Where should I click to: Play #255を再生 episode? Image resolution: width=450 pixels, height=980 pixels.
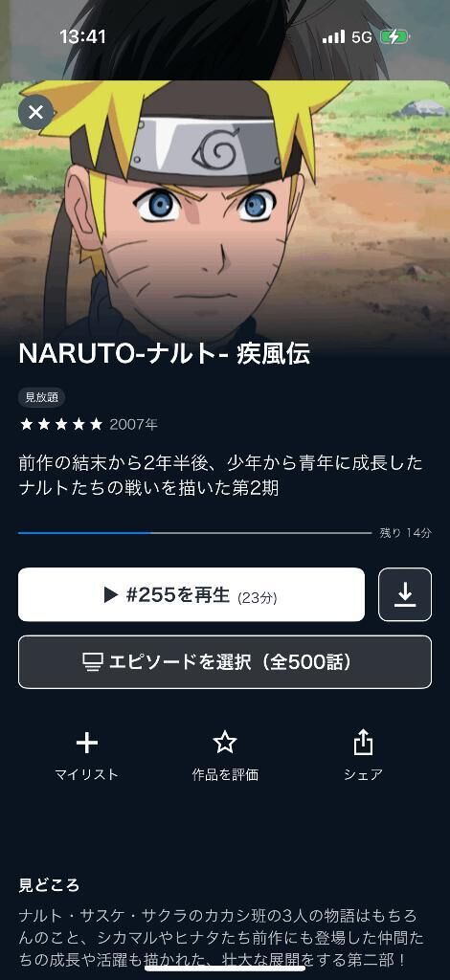tap(191, 594)
